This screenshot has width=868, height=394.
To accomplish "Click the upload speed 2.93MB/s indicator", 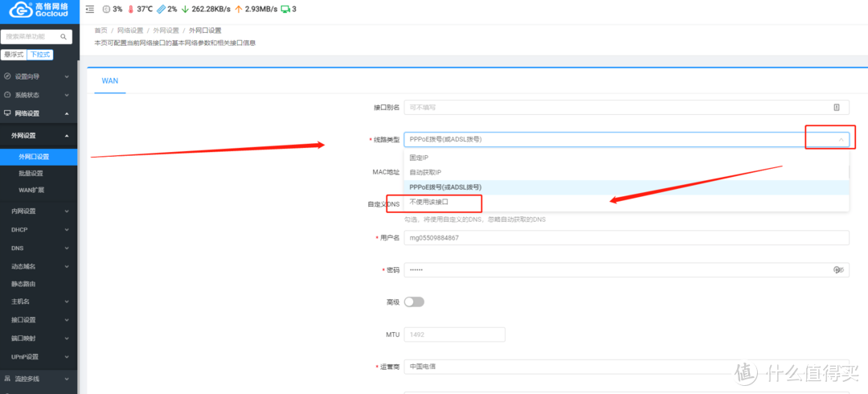I will [256, 10].
